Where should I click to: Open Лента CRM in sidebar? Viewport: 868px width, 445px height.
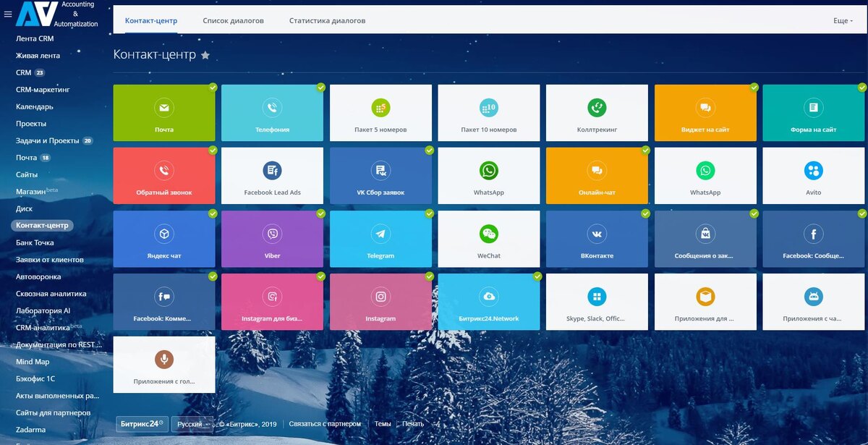[x=35, y=38]
